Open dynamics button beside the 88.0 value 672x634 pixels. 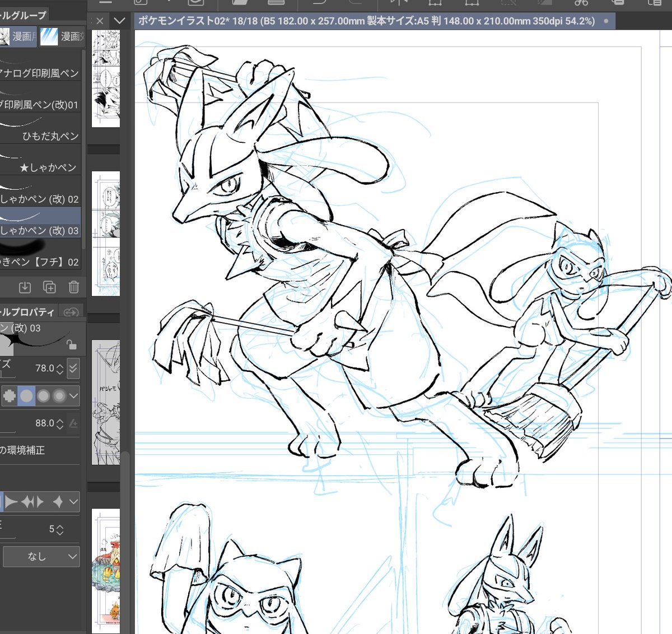pos(73,424)
